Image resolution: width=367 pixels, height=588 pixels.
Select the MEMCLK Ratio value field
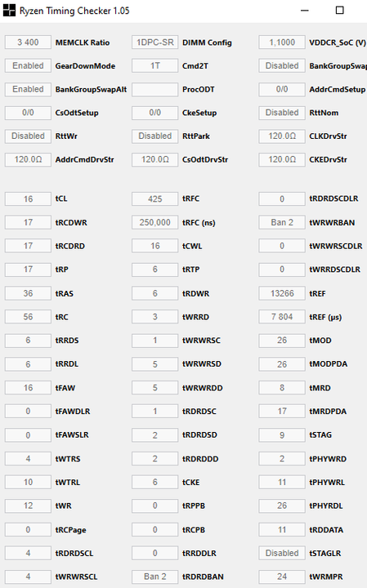[28, 42]
